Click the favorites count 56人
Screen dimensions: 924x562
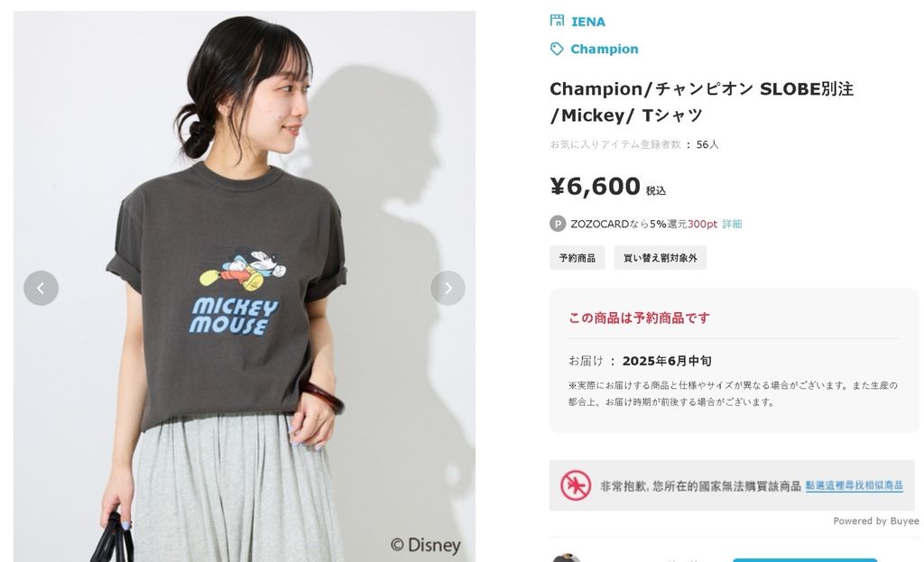click(x=707, y=144)
